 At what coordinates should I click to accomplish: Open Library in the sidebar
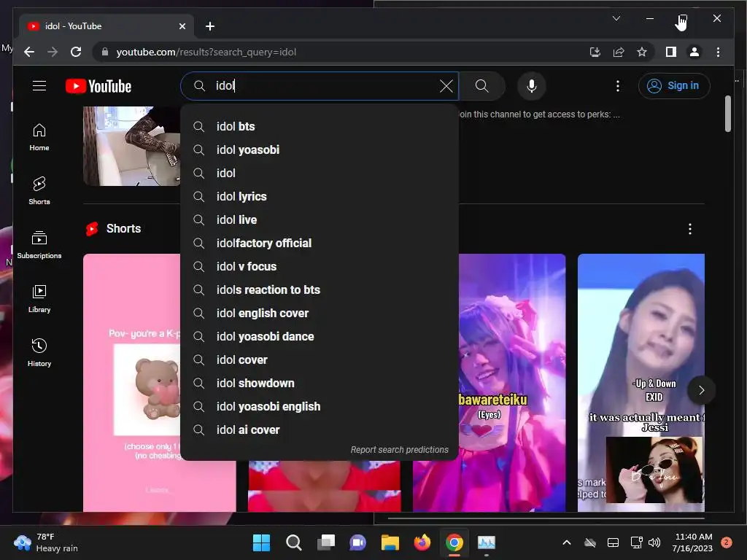coord(39,298)
